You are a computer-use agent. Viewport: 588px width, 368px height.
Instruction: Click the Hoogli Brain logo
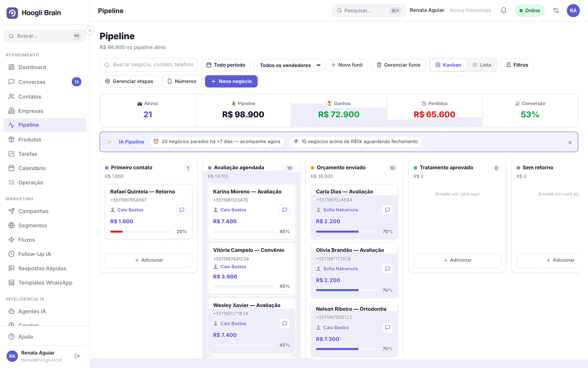pyautogui.click(x=12, y=13)
